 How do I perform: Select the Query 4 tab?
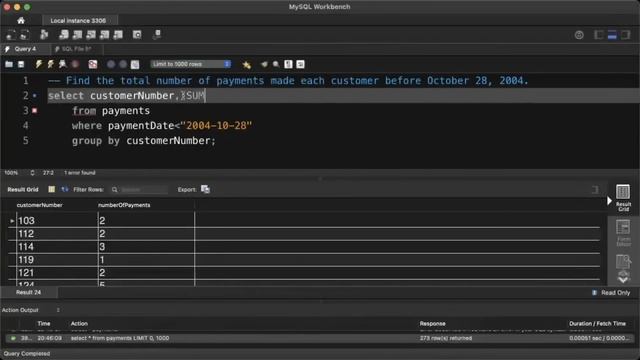click(25, 49)
